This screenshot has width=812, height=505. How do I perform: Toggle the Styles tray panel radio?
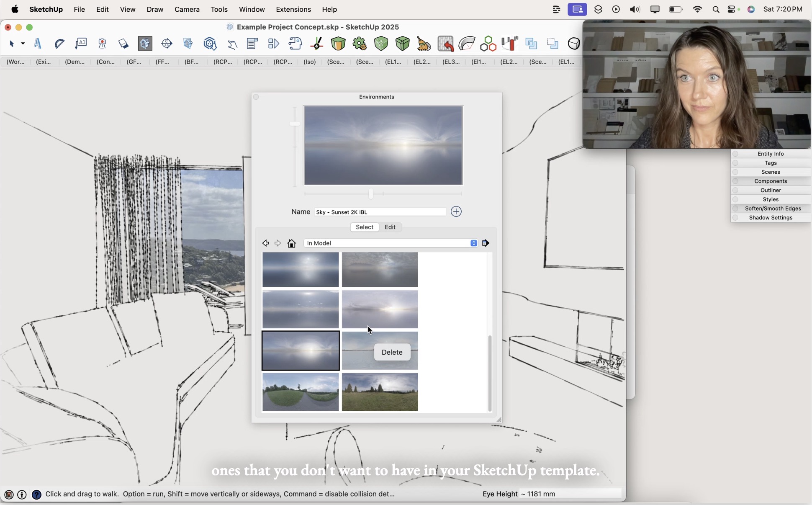[735, 199]
